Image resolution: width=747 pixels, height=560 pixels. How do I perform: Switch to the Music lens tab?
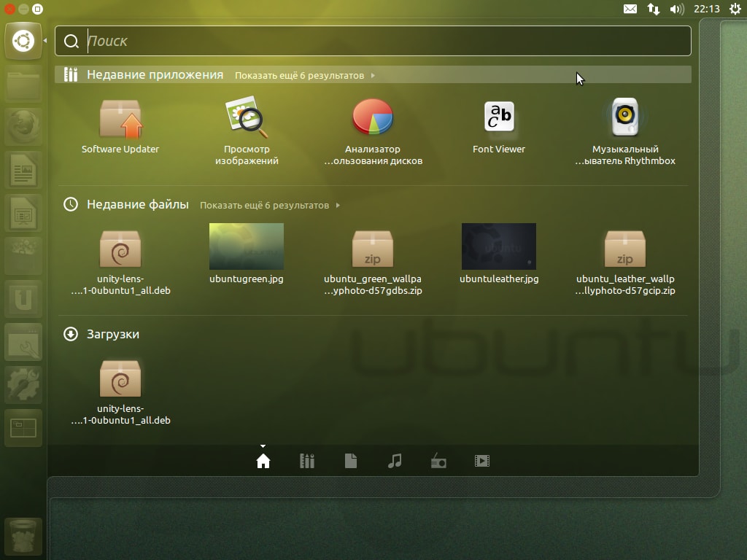tap(395, 461)
